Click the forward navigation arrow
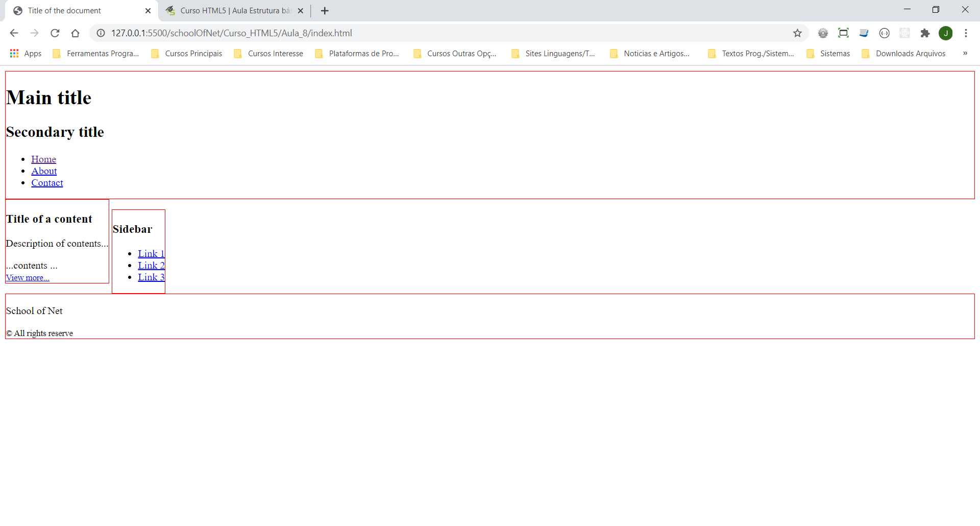980x526 pixels. [34, 33]
